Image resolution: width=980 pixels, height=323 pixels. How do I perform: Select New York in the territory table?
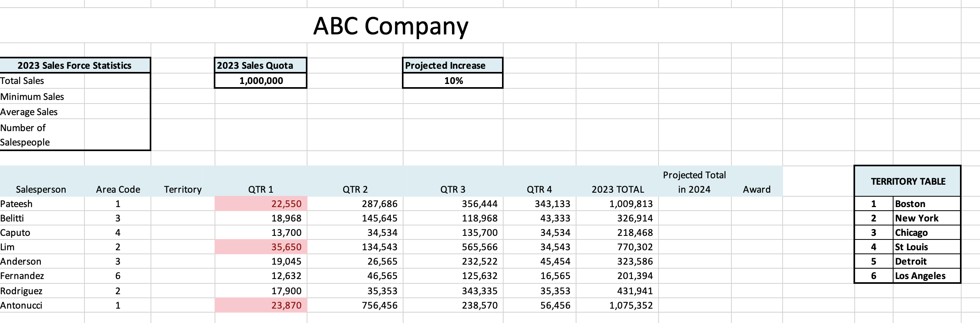(x=927, y=218)
